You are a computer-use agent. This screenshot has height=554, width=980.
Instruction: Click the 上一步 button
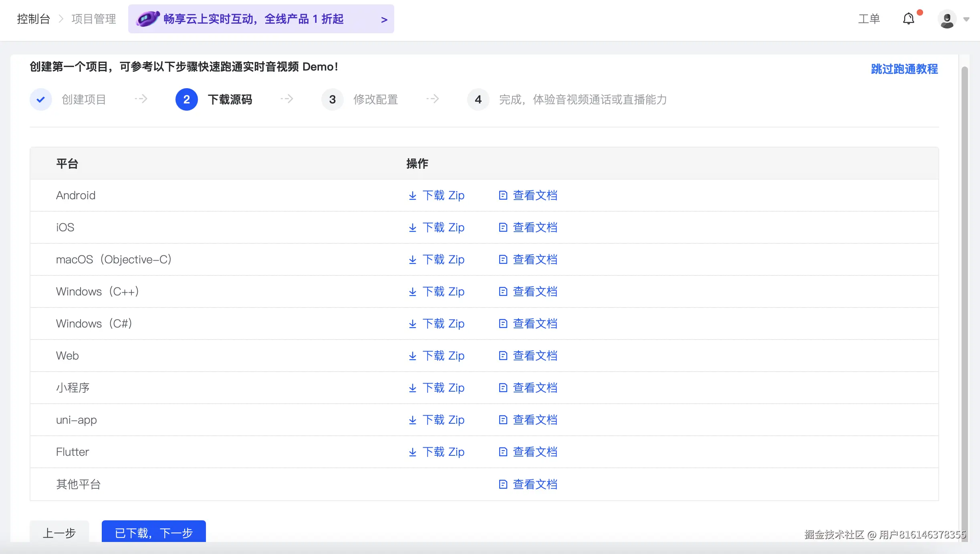click(59, 532)
